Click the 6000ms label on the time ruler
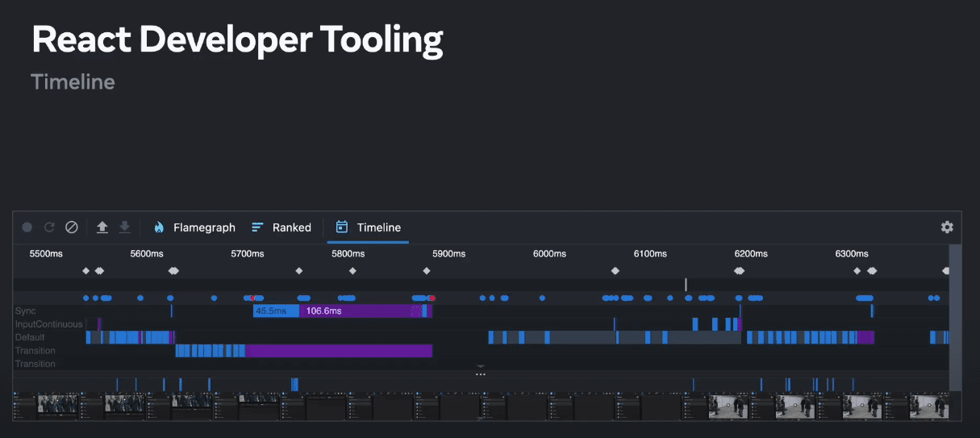The width and height of the screenshot is (980, 438). click(549, 253)
